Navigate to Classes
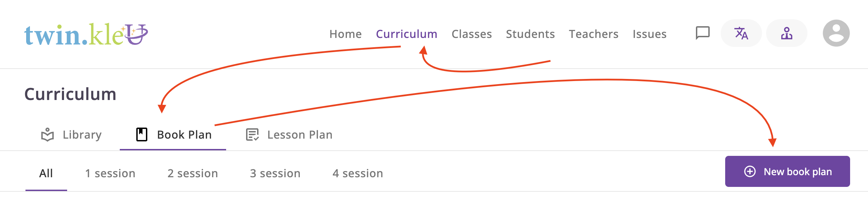Image resolution: width=868 pixels, height=200 pixels. point(472,34)
